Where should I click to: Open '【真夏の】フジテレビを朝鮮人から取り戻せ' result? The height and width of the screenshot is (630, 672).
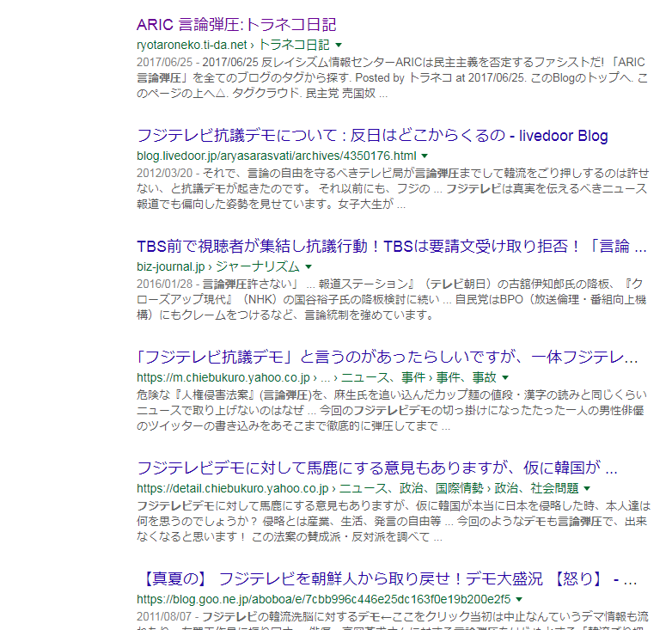(388, 579)
